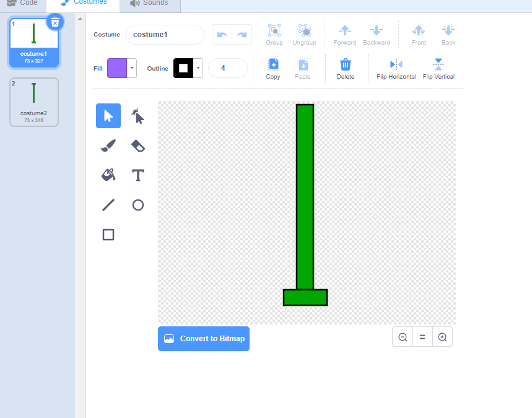Open the Fill color dropdown
Viewport: 532px width, 418px height.
132,68
